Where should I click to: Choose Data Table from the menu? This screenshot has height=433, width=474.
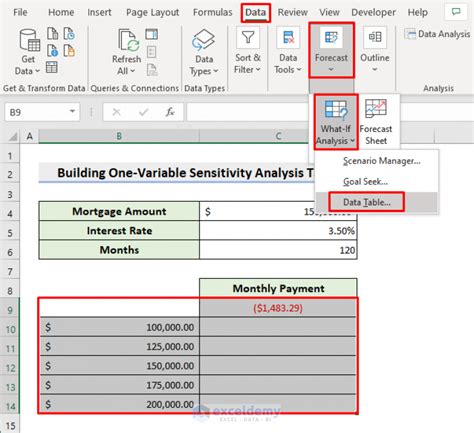(x=367, y=202)
